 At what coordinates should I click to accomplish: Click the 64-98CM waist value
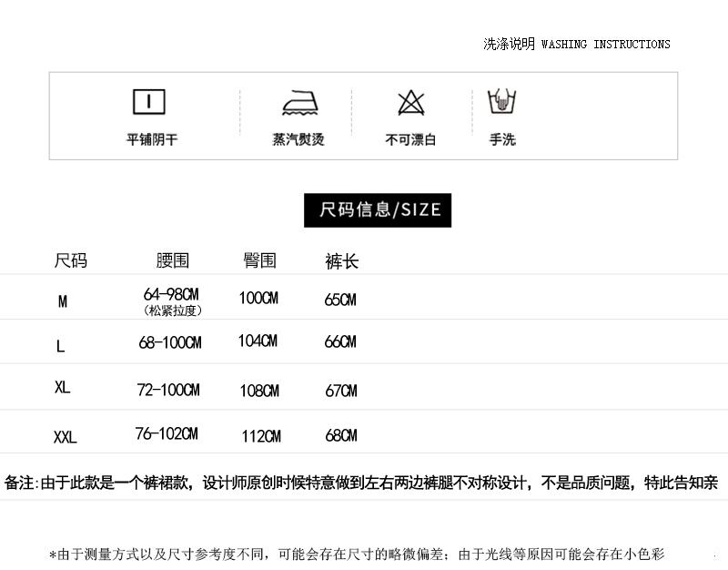click(171, 294)
